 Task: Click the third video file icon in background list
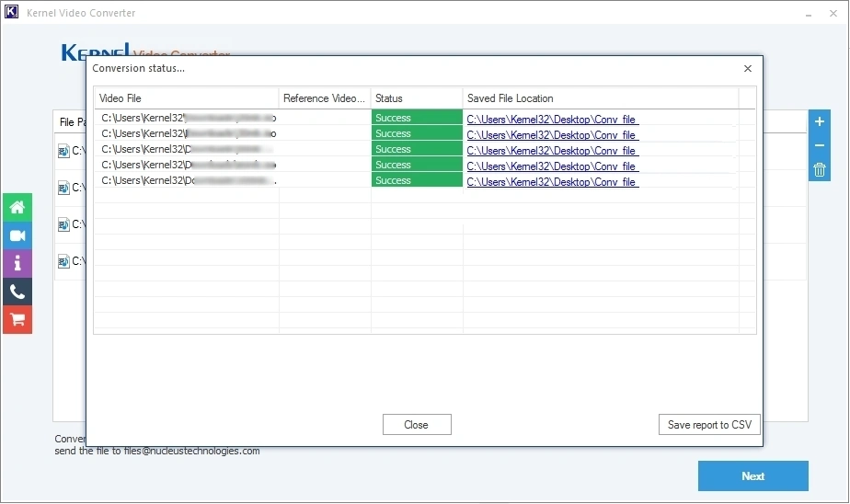point(63,224)
